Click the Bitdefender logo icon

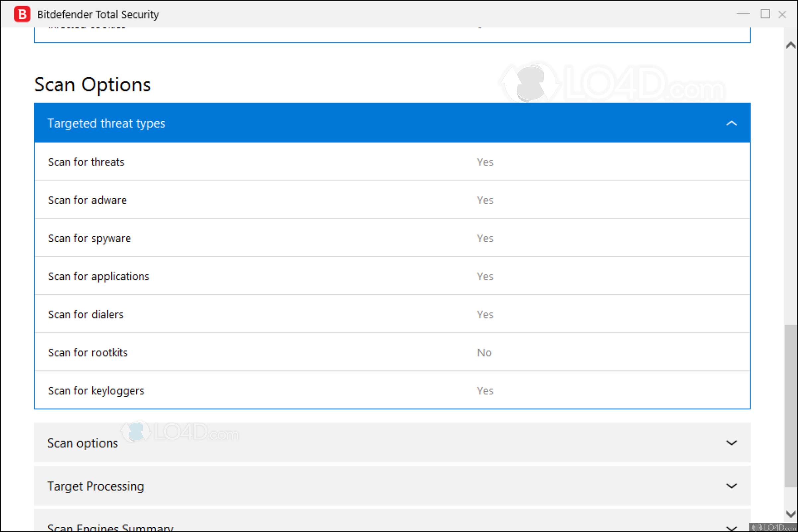22,14
